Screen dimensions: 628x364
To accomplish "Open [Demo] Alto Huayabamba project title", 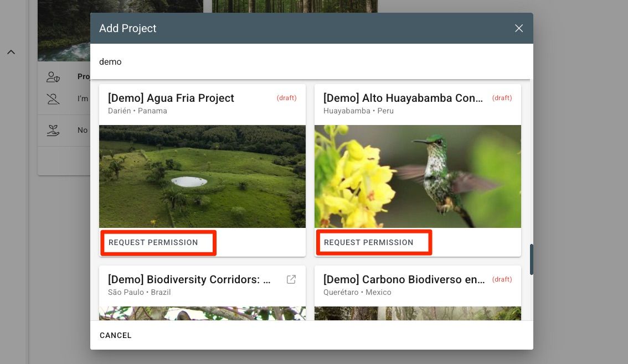I will click(403, 98).
